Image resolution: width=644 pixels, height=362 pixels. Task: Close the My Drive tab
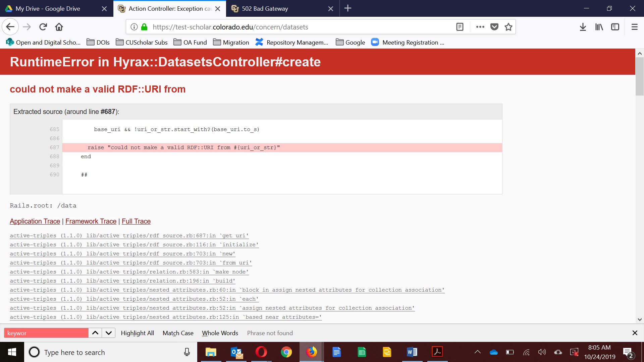(104, 9)
